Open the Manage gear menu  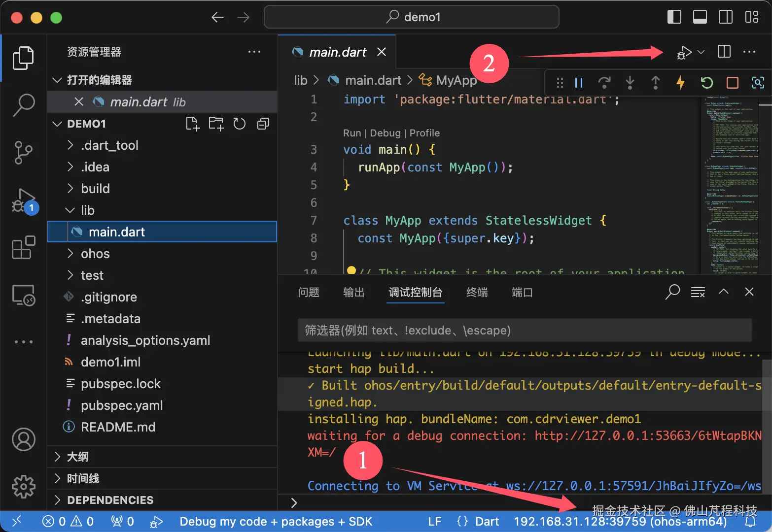(23, 487)
